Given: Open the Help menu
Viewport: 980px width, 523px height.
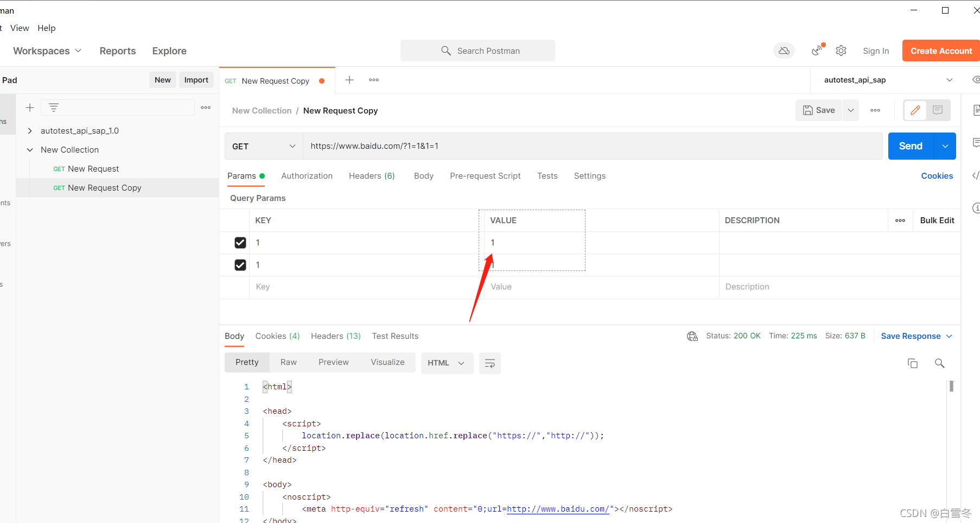Looking at the screenshot, I should 47,28.
